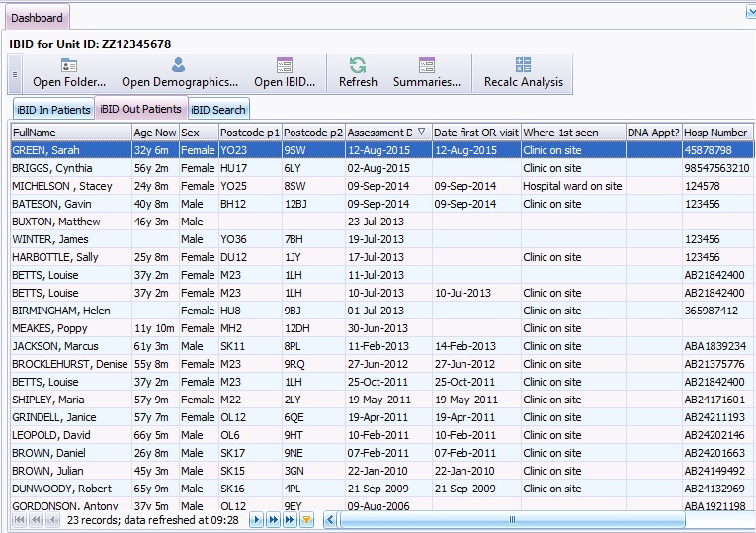Viewport: 756px width, 533px height.
Task: Jump to last record in navigator
Action: pos(290,519)
